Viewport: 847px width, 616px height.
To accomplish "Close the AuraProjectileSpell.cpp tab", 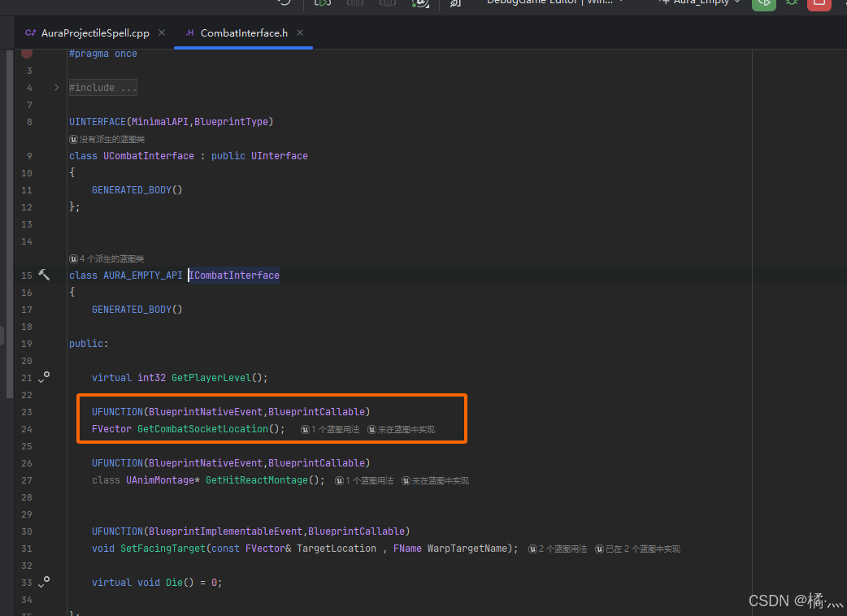I will pos(162,33).
